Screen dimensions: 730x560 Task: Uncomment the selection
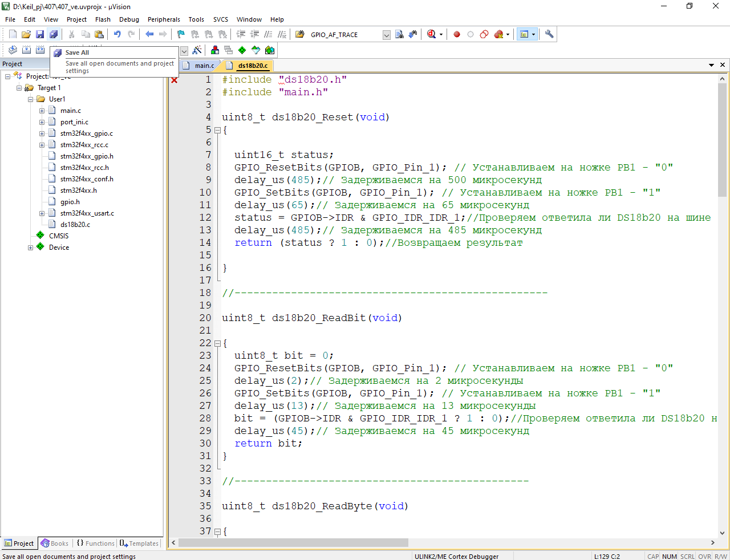282,34
